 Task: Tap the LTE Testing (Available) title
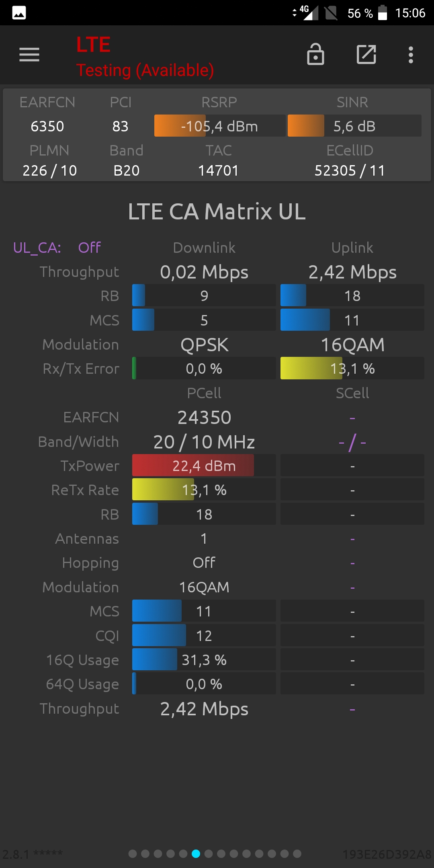pyautogui.click(x=145, y=57)
